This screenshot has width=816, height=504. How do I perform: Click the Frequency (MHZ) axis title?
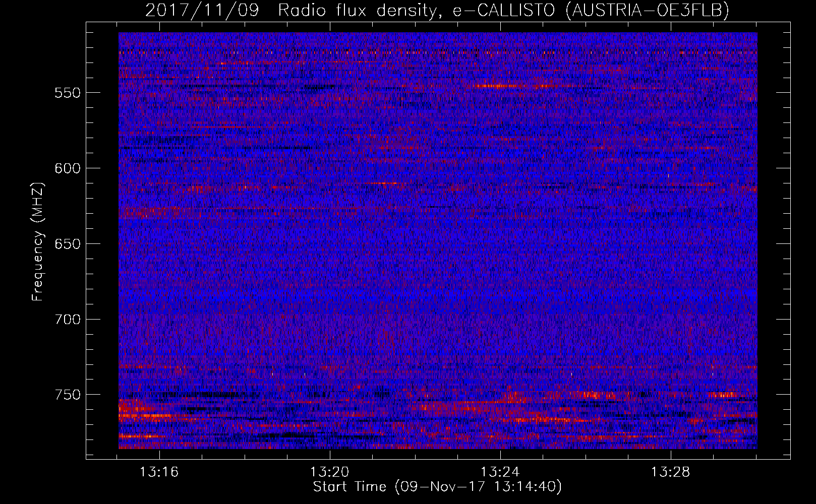38,241
